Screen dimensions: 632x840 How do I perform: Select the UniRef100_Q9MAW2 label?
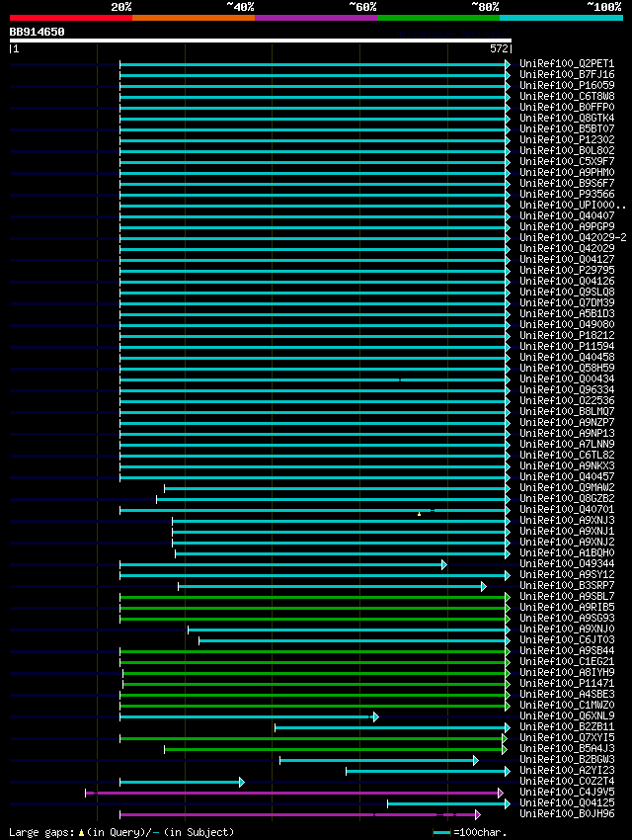pyautogui.click(x=567, y=487)
